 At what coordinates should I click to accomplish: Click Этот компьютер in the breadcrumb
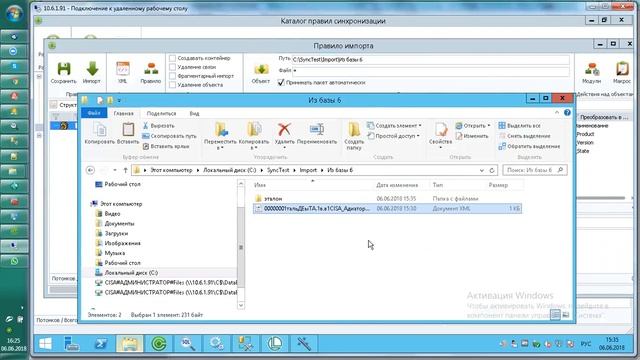tap(171, 170)
